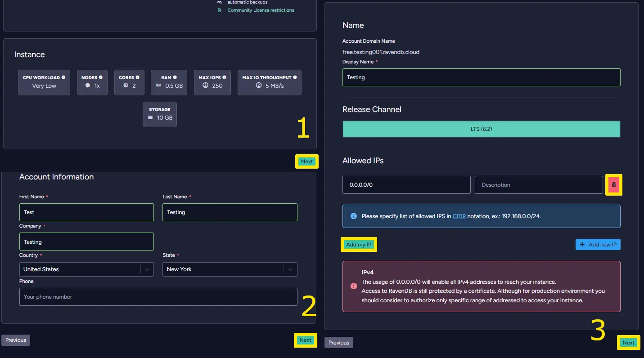Open the Community License restrictions link
Viewport: 644px width, 358px height.
pos(261,10)
